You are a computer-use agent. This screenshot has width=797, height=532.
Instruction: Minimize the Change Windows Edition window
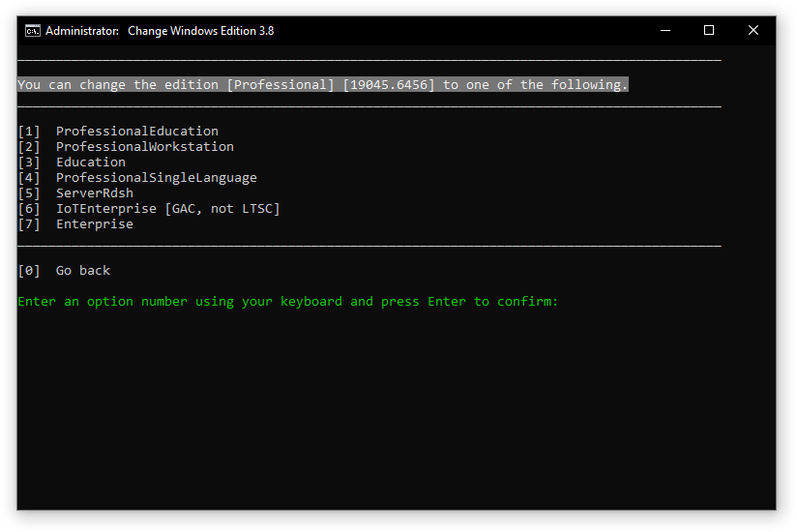click(664, 30)
